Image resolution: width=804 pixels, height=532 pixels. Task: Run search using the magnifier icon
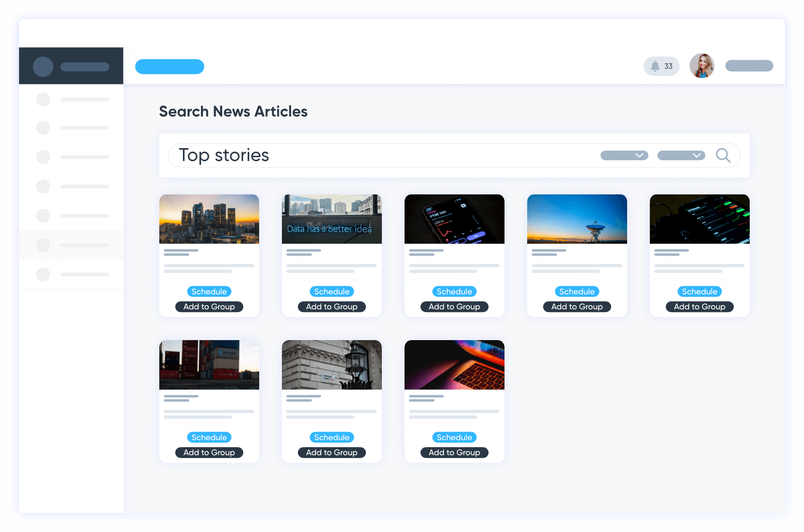pos(724,155)
